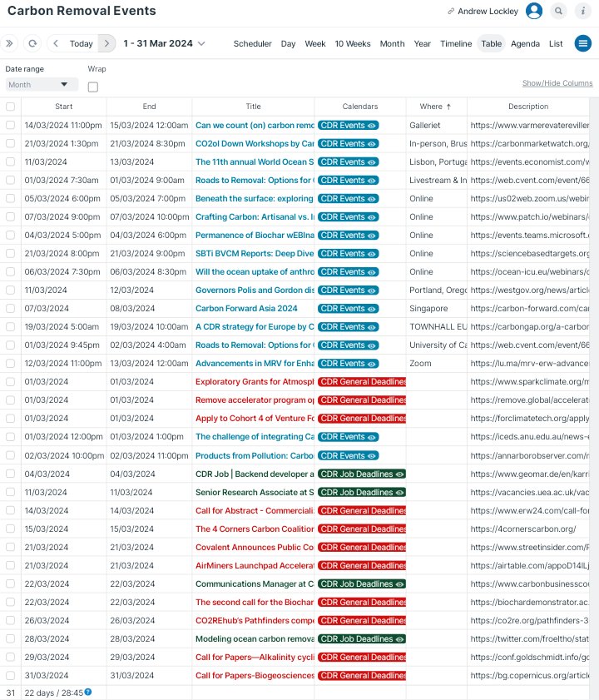Screen dimensions: 599x700
Task: Select row checkbox for Galleriet event
Action: point(10,125)
